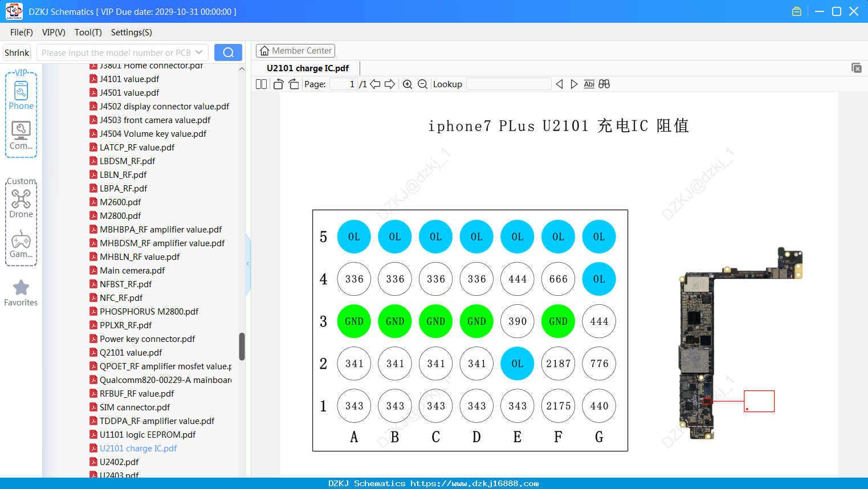Click the DZKJ app logo
The height and width of the screenshot is (489, 868).
click(x=14, y=11)
